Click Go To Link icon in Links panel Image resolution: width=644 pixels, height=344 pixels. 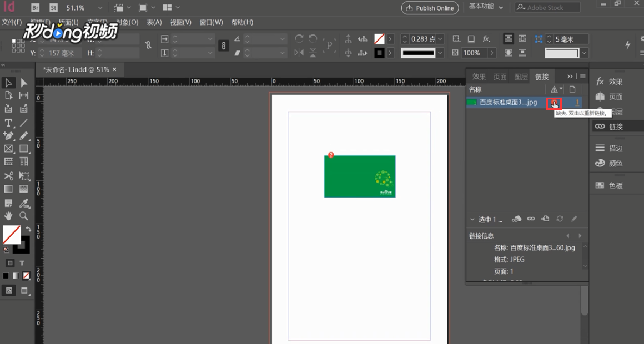pyautogui.click(x=545, y=219)
